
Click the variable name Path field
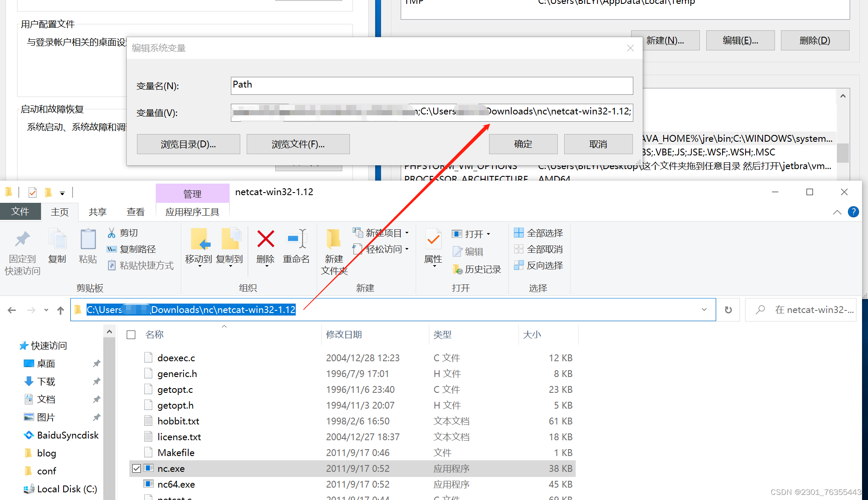click(432, 86)
